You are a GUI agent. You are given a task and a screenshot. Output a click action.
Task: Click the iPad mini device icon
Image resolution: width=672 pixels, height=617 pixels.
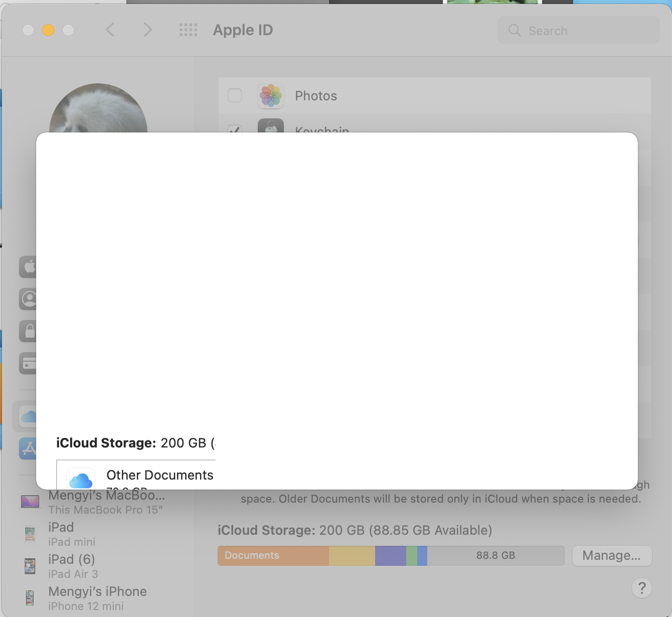30,534
